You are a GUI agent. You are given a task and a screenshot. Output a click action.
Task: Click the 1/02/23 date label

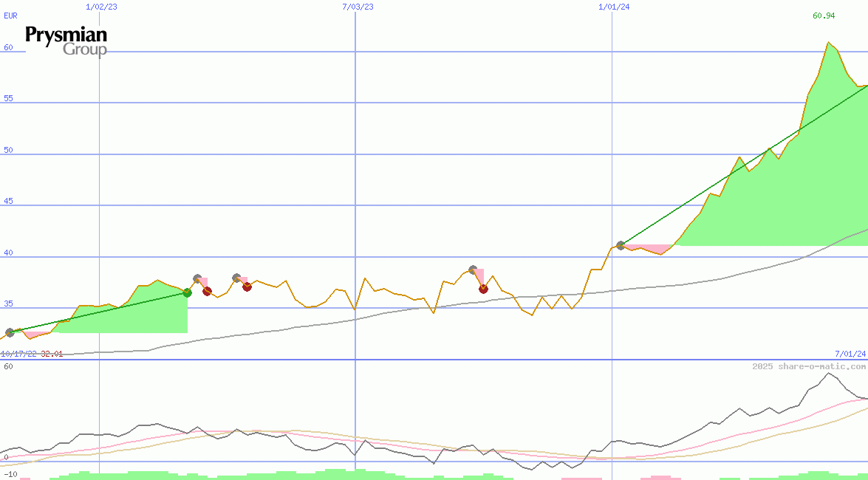(100, 7)
